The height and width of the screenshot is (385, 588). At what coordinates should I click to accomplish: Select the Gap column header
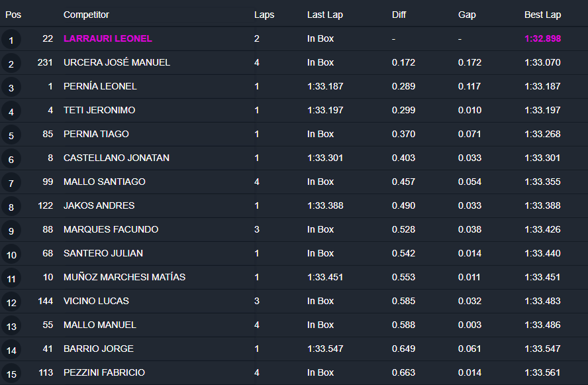(467, 15)
